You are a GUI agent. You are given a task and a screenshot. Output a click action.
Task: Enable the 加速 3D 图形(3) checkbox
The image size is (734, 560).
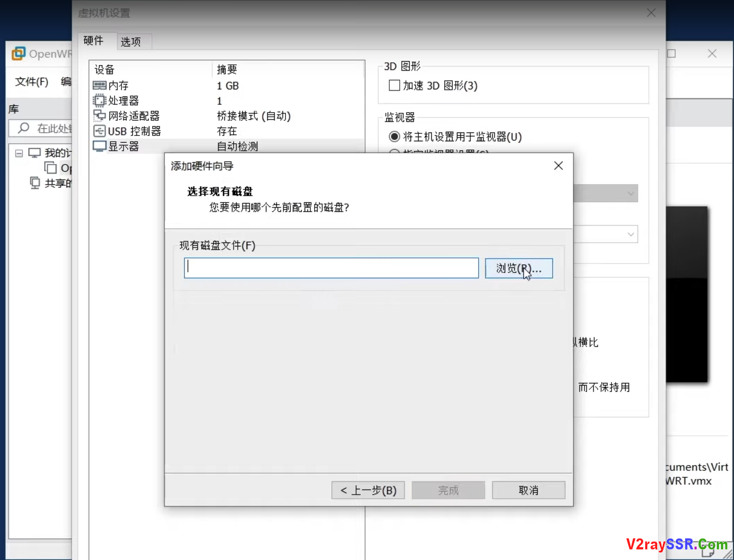[394, 85]
